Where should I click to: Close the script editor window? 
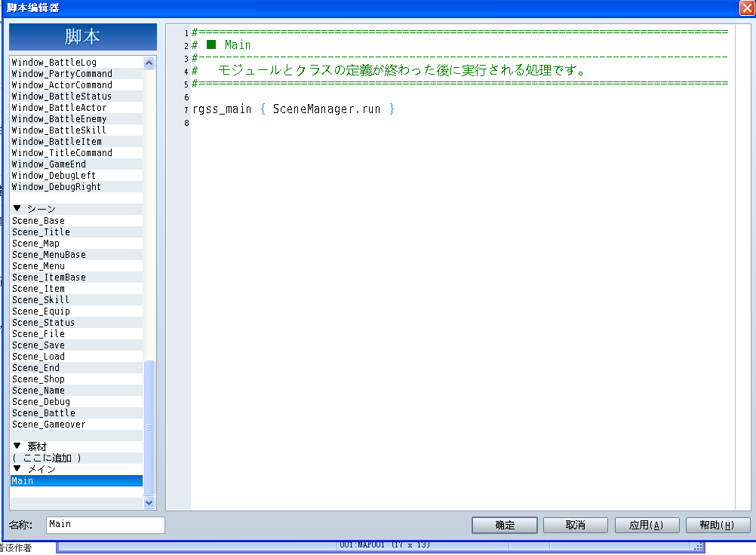click(x=747, y=8)
